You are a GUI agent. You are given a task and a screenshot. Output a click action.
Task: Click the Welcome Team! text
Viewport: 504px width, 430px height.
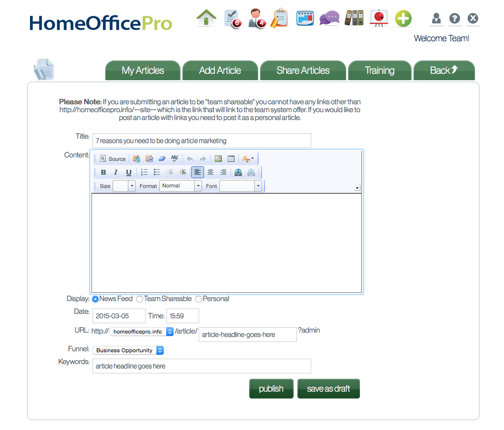442,38
